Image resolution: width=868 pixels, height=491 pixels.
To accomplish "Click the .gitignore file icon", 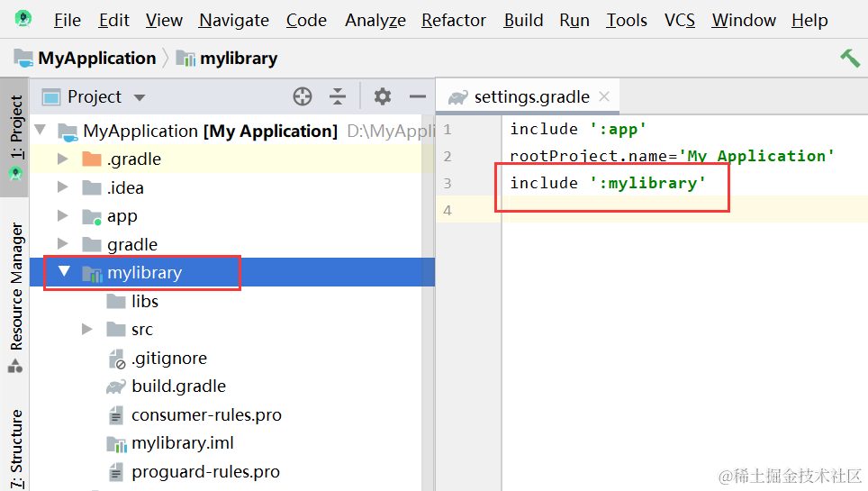I will (x=116, y=359).
